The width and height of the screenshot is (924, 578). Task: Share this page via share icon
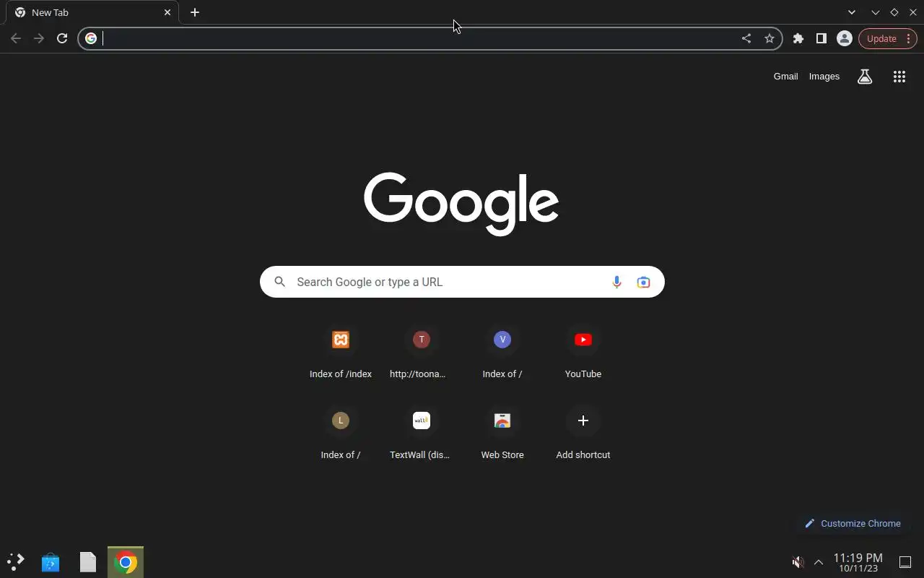click(x=746, y=38)
